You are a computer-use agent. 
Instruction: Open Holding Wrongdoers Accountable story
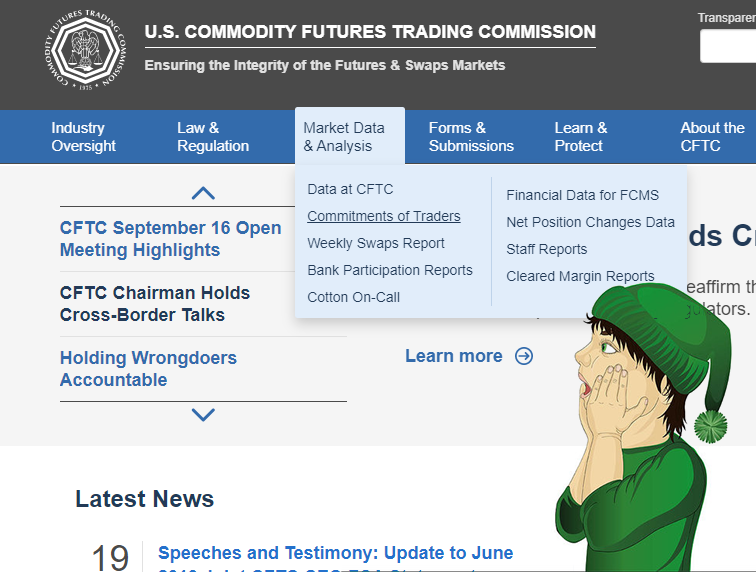tap(148, 369)
